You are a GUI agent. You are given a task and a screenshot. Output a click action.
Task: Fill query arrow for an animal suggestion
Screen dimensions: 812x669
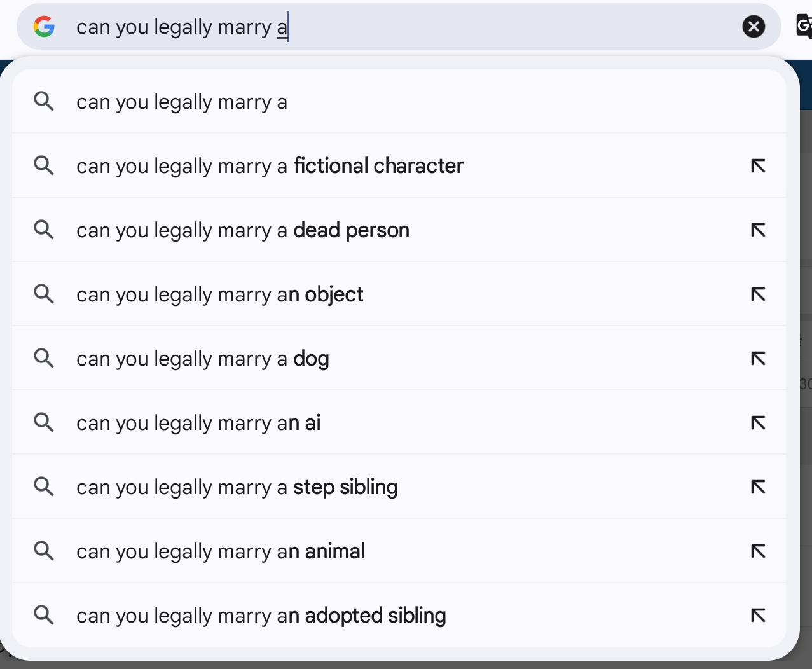click(758, 551)
